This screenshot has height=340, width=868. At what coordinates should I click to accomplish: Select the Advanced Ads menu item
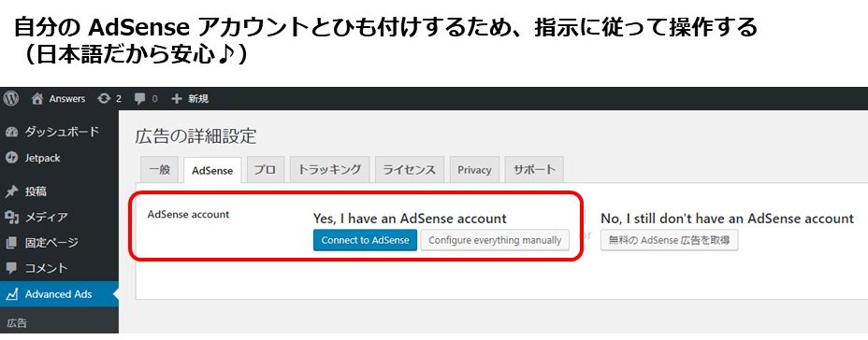point(59,294)
